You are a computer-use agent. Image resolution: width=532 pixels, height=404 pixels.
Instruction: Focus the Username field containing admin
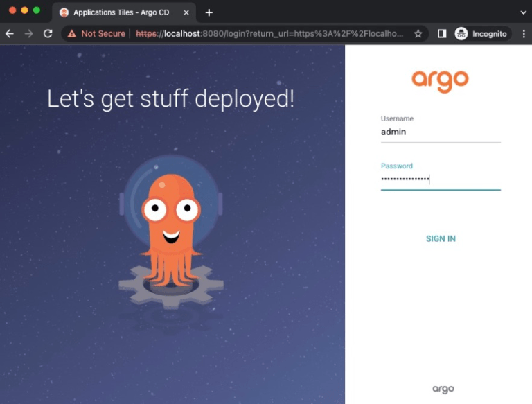440,132
